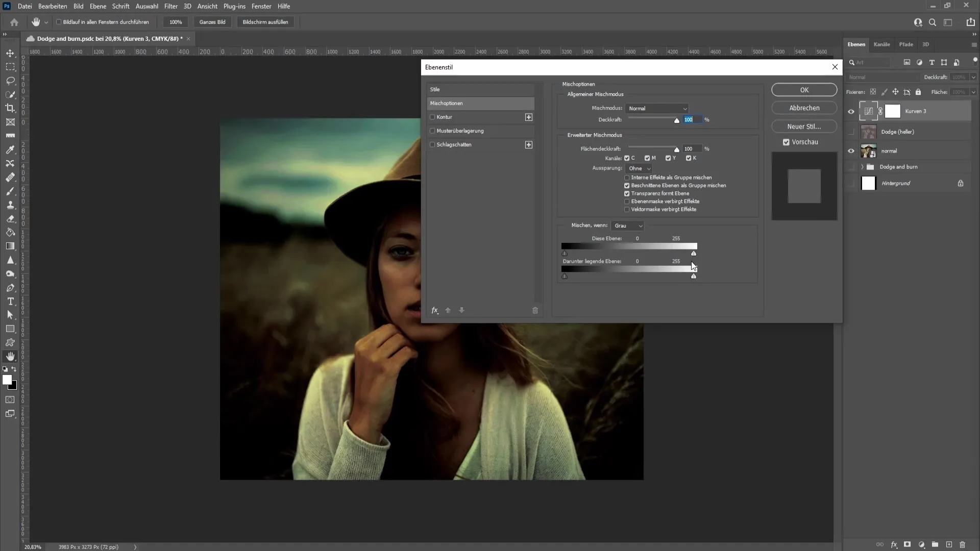This screenshot has width=980, height=551.
Task: Click the Ebenen tab in panels
Action: pos(858,44)
